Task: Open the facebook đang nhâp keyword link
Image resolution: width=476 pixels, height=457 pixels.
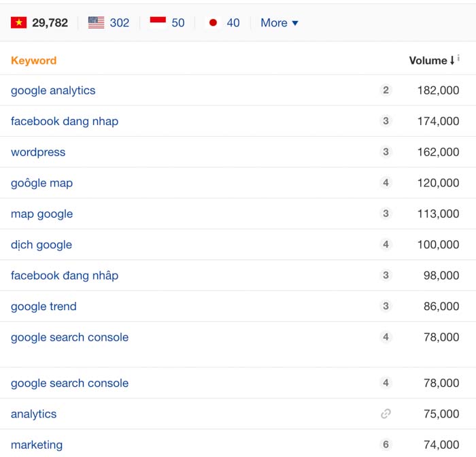Action: [65, 275]
